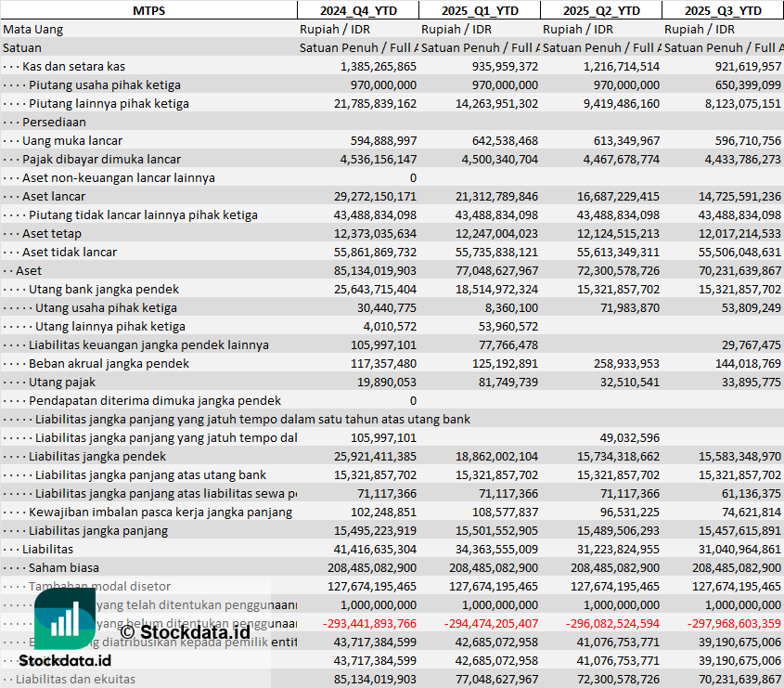The height and width of the screenshot is (688, 784).
Task: Select the 2025_Q1_YTD column header
Action: click(479, 10)
